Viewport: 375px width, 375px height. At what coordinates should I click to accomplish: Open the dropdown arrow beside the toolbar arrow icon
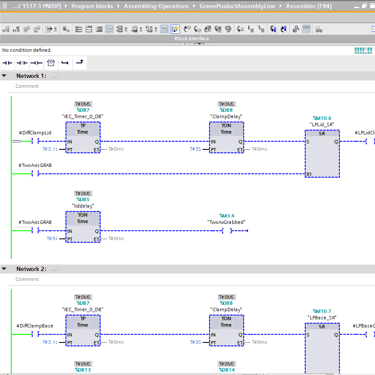[x=55, y=29]
